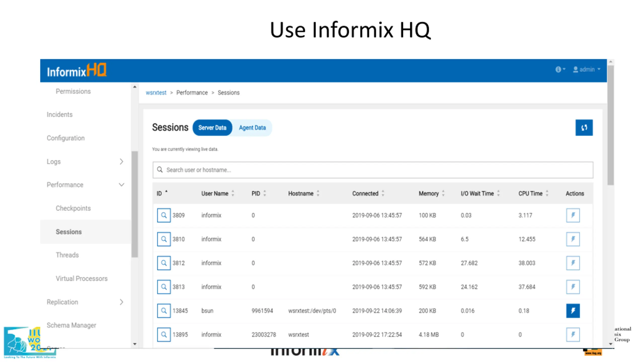
Task: Click connected time 2019-09-22 17:22:54
Action: coord(377,335)
